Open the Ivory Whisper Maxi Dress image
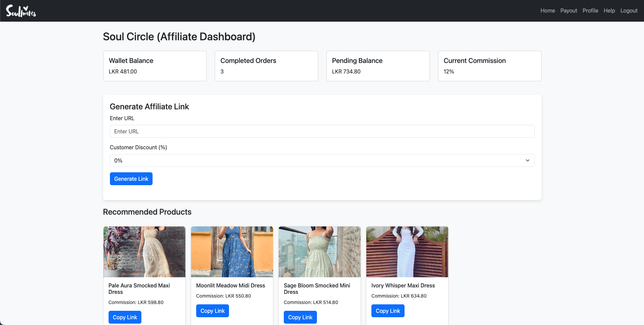 pyautogui.click(x=407, y=252)
